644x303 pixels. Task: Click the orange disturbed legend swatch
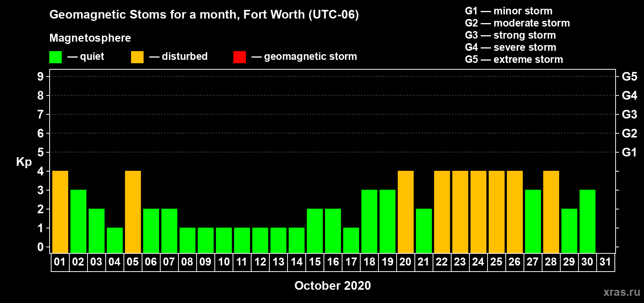[137, 57]
